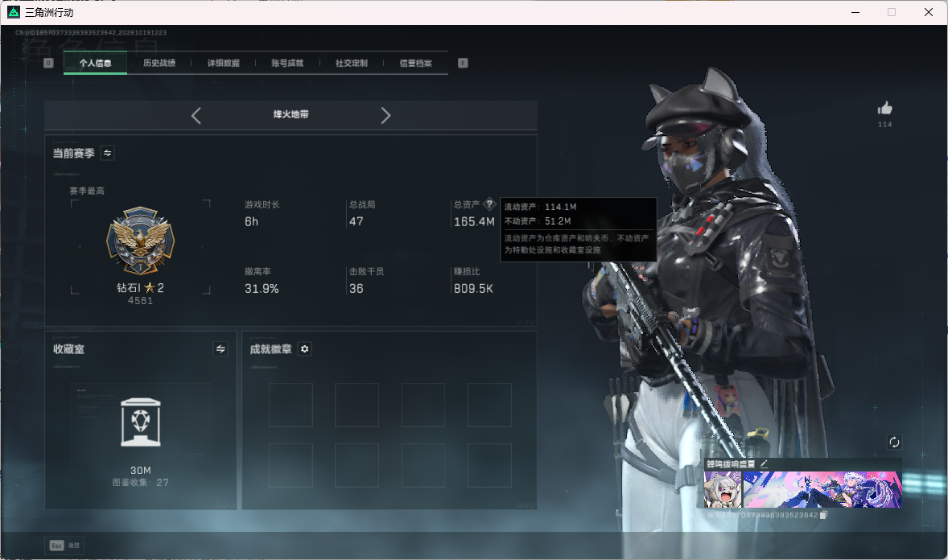Click the 成就徽章 panel heading
The width and height of the screenshot is (948, 560).
pyautogui.click(x=271, y=349)
